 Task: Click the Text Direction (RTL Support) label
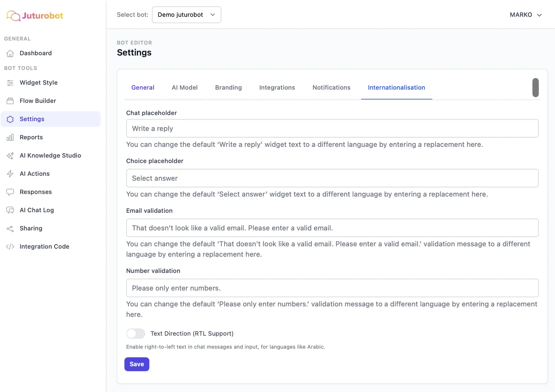pyautogui.click(x=192, y=333)
